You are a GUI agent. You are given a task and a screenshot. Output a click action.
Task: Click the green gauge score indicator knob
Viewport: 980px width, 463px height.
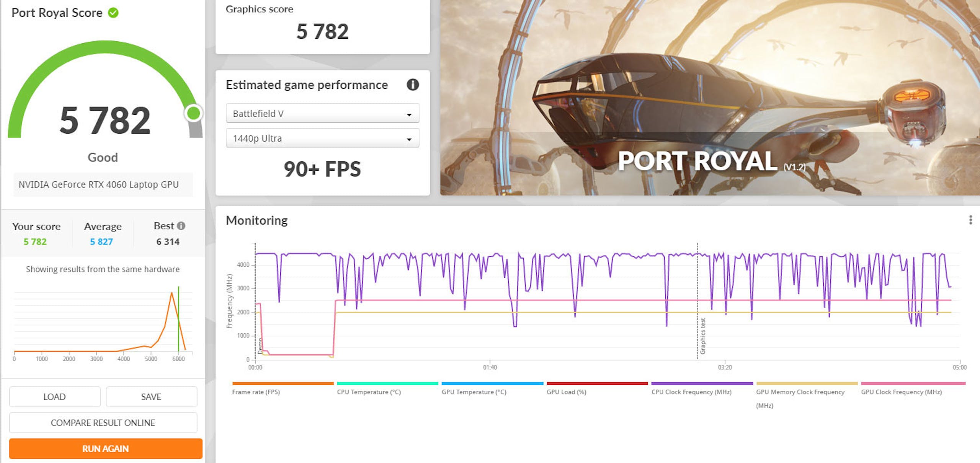pos(193,113)
